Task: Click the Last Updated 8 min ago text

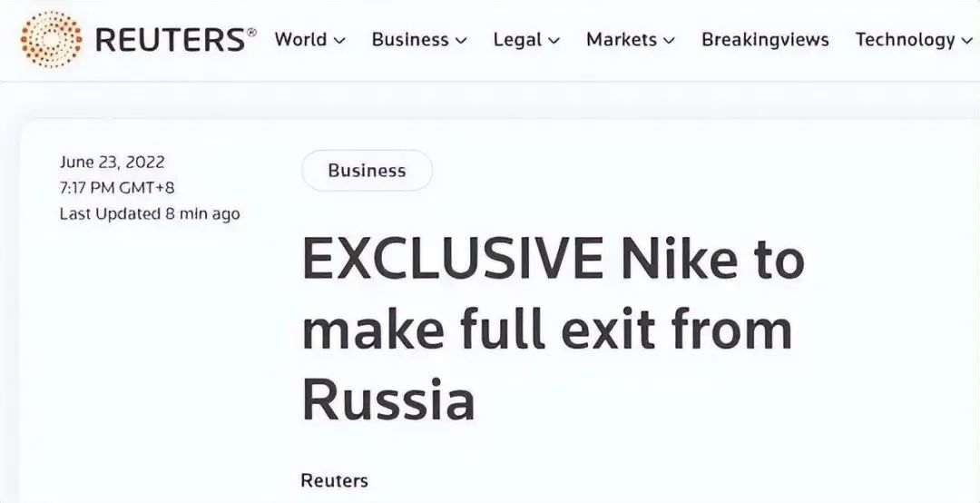Action: (x=150, y=214)
